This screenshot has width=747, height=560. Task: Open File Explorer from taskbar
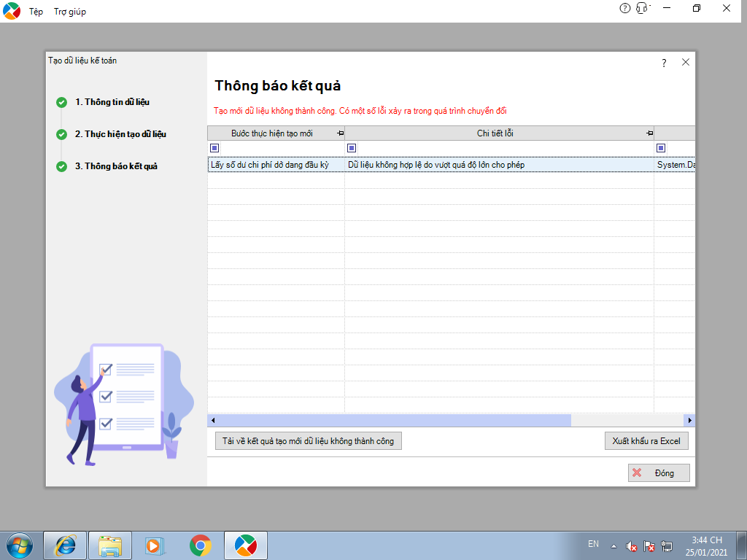click(x=110, y=545)
